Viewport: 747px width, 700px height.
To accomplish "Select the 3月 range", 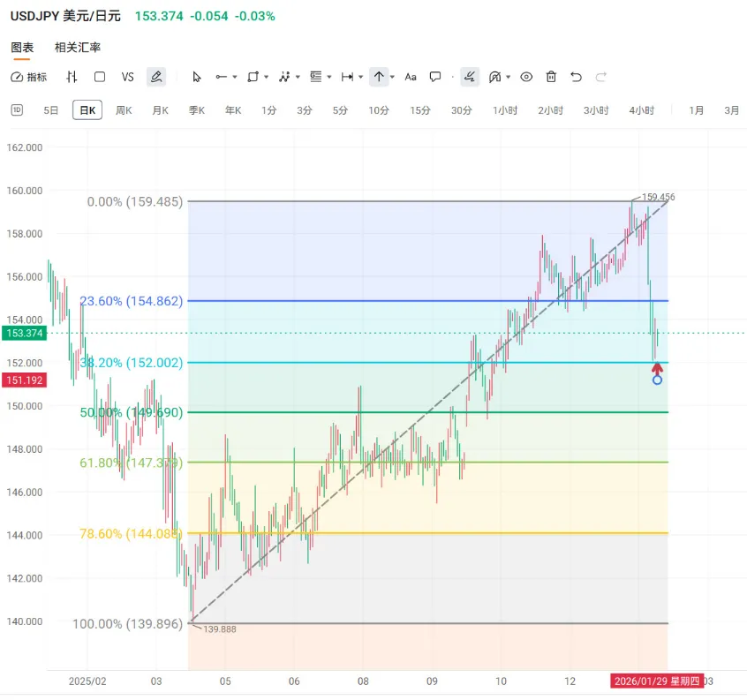I will click(732, 110).
